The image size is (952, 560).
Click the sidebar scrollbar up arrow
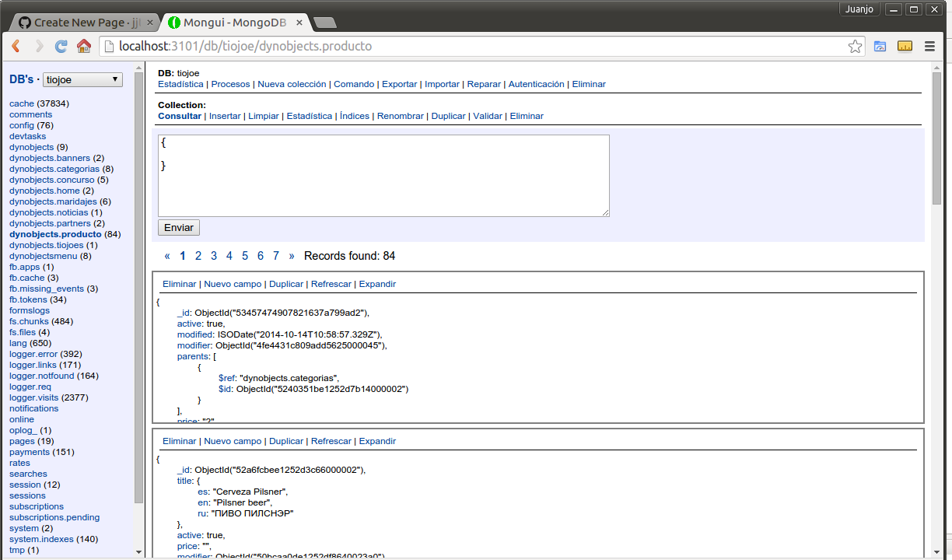coord(139,68)
